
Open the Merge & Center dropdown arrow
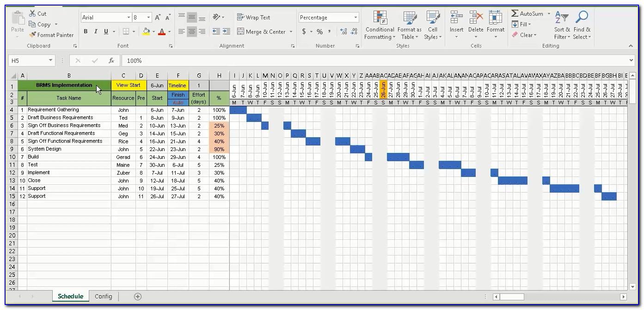point(291,32)
